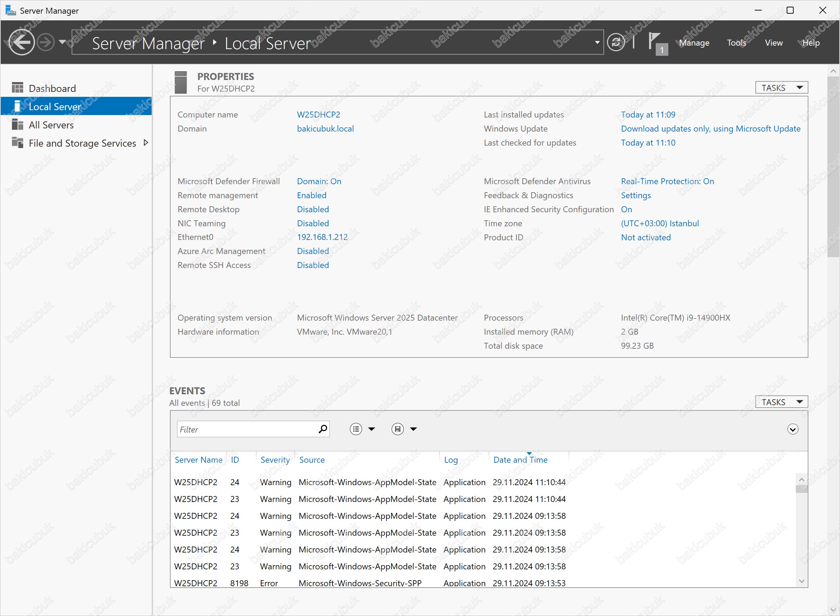Screen dimensions: 840x616
Task: Open the Manage menu
Action: coord(694,42)
